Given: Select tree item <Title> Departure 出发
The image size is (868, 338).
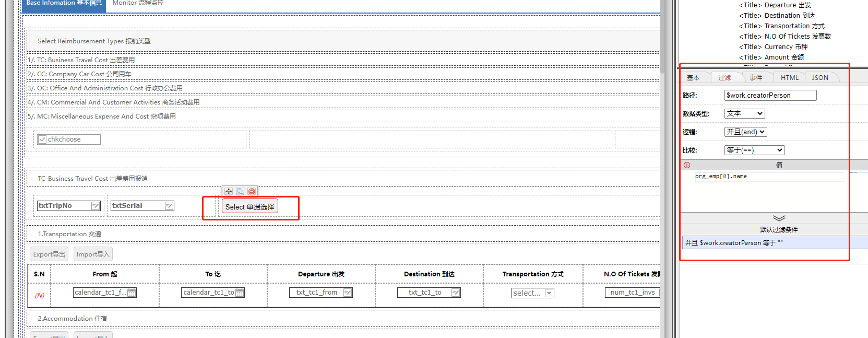Looking at the screenshot, I should (x=775, y=5).
